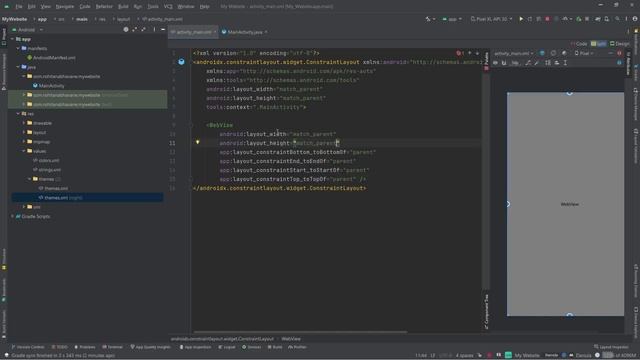640x360 pixels.
Task: Collapse the values folder
Action: [x=24, y=151]
